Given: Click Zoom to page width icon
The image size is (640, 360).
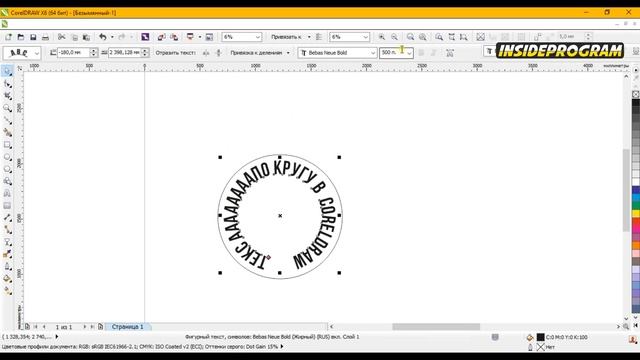Looking at the screenshot, I should 451,37.
